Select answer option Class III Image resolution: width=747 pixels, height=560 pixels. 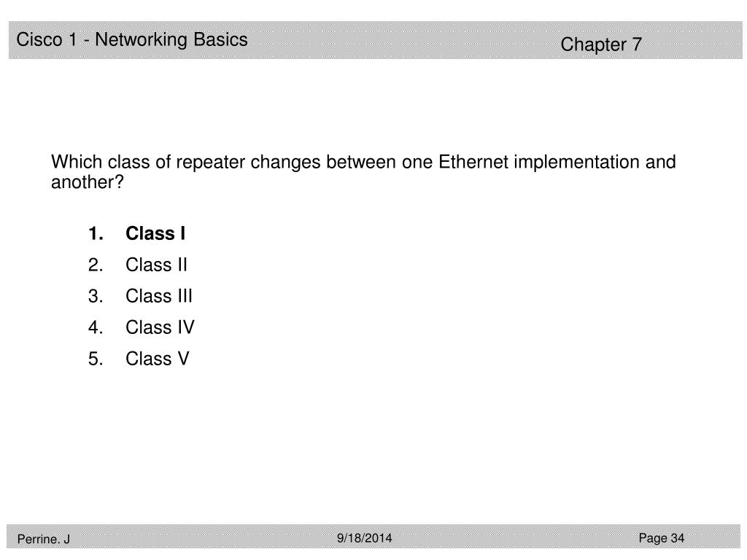point(158,296)
